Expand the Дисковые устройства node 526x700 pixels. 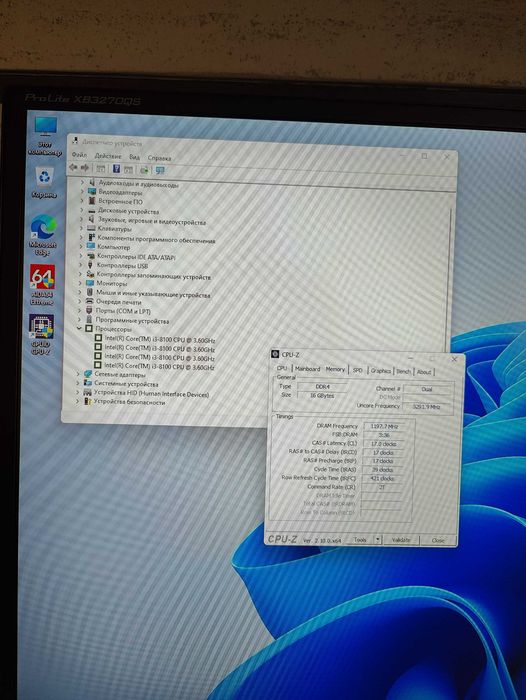(82, 210)
